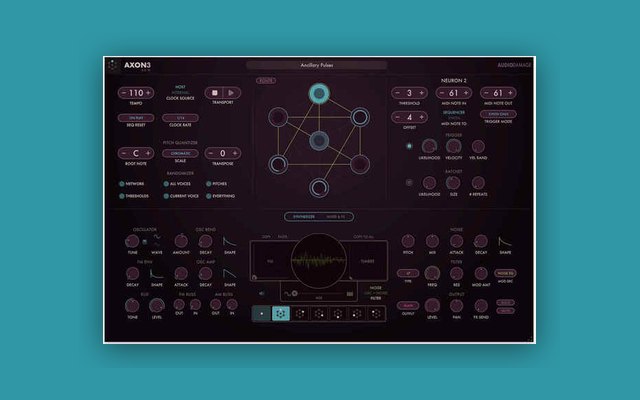Select the fifth voice slot icon
The height and width of the screenshot is (400, 640).
point(338,313)
